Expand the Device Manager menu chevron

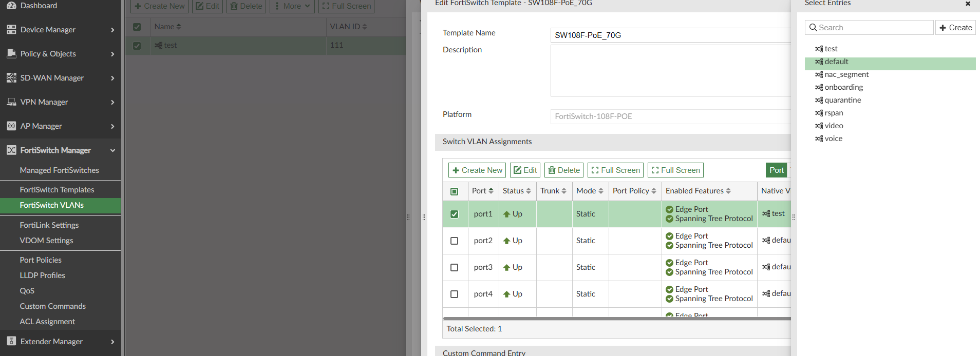coord(112,30)
